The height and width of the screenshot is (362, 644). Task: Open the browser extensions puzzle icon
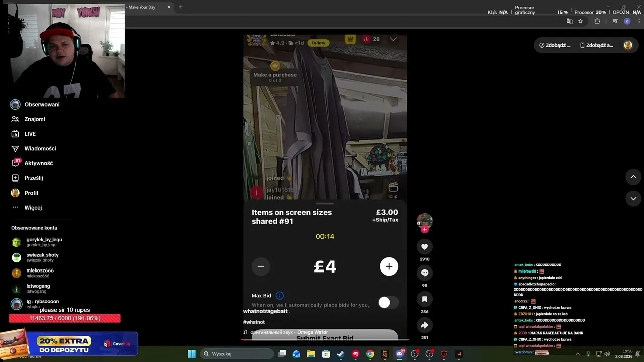point(597,21)
